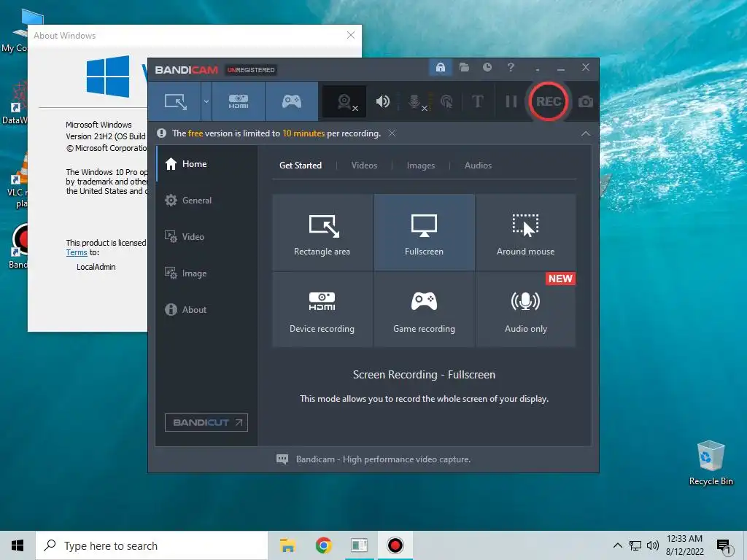Screen dimensions: 747x560
Task: Click the Bandicam website link in footer
Action: click(383, 459)
